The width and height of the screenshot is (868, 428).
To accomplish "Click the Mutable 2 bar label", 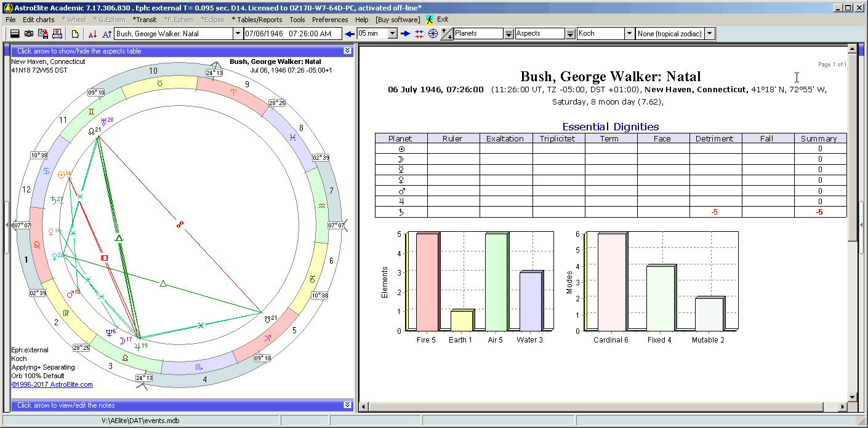I will [708, 340].
